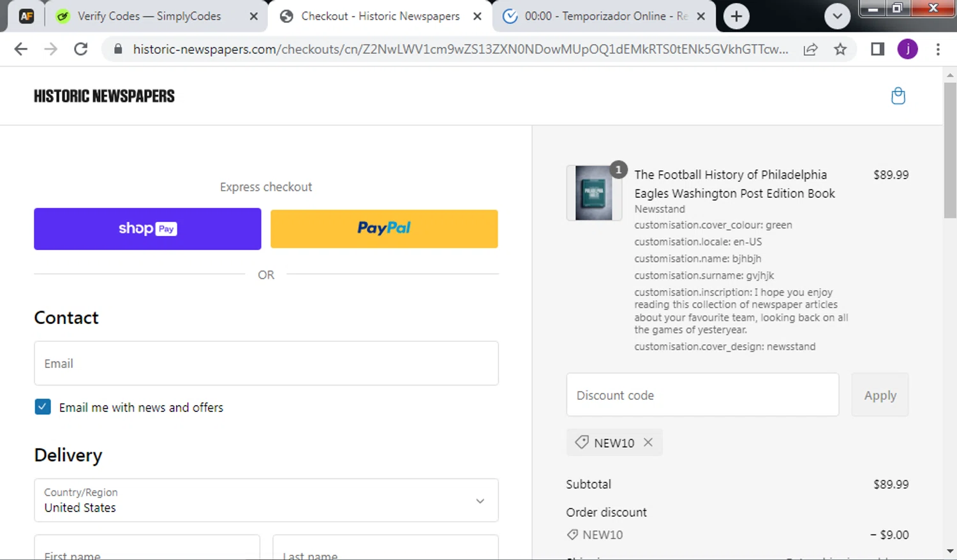Screen dimensions: 957x560
Task: Expand the Country/Region dropdown
Action: click(266, 501)
